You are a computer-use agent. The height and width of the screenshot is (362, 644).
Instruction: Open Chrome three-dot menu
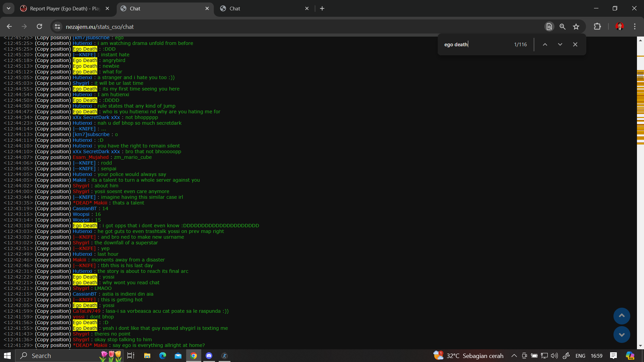635,26
